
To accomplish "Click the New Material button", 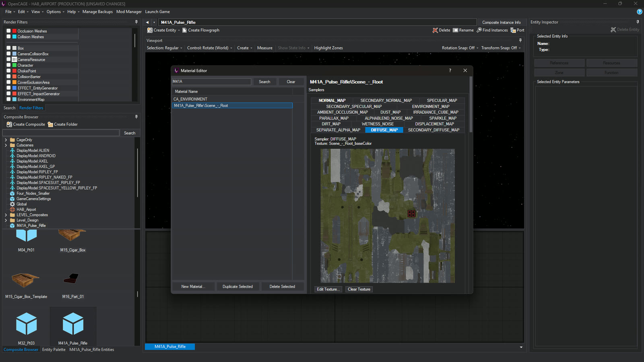I will coord(193,287).
